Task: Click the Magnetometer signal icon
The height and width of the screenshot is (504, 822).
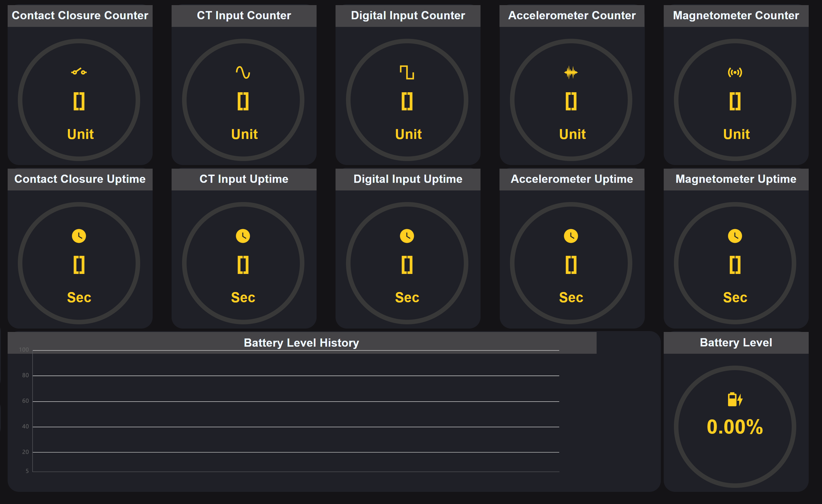Action: (735, 72)
